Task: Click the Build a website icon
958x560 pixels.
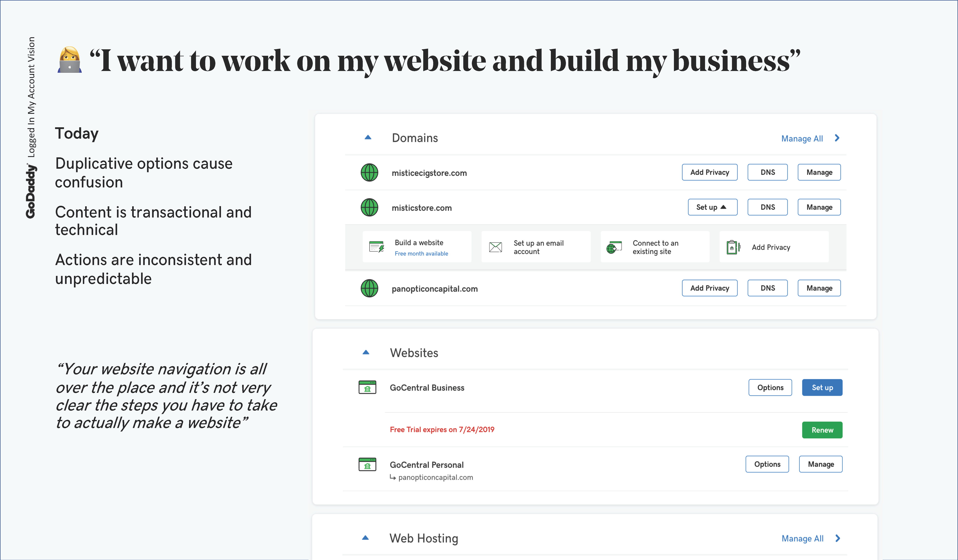Action: point(376,247)
